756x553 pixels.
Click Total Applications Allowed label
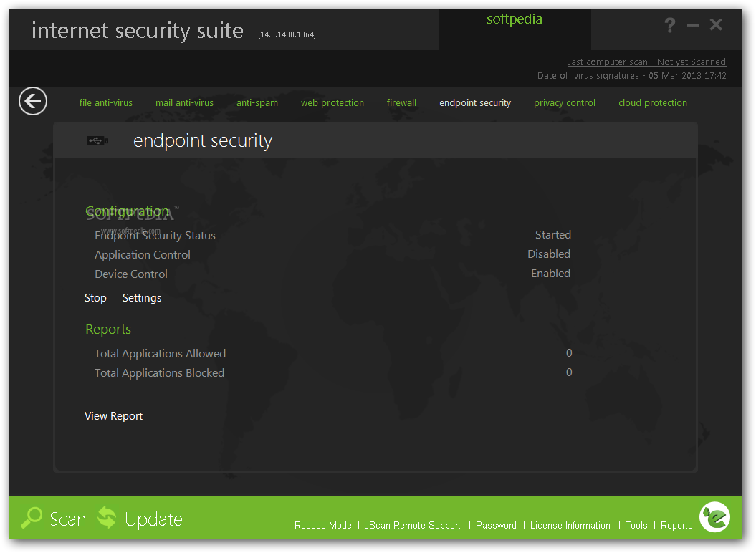pos(160,354)
